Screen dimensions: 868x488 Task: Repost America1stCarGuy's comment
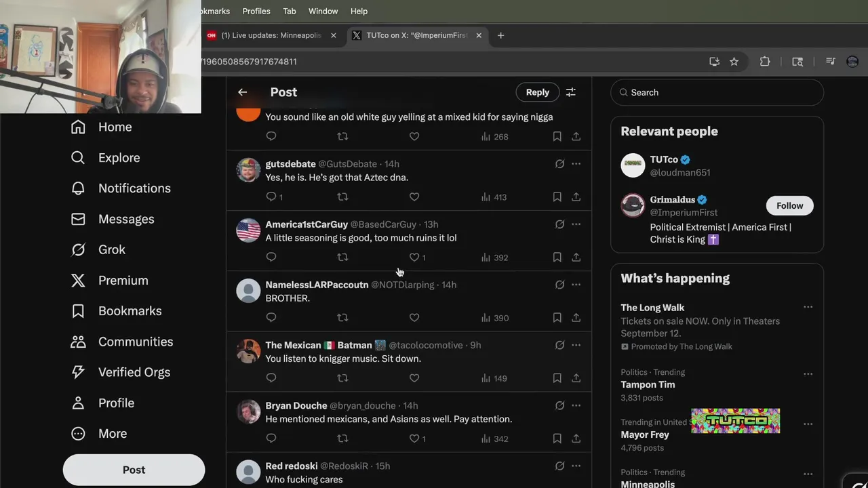(342, 257)
